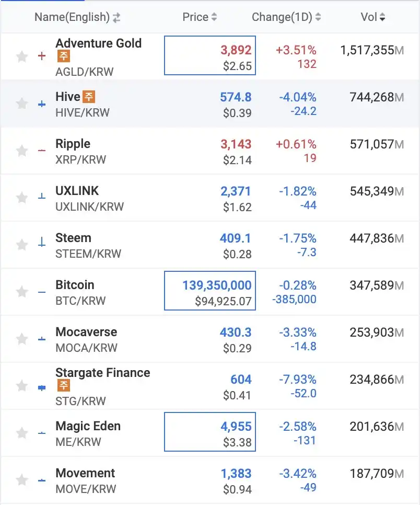The width and height of the screenshot is (420, 505).
Task: Click the orange badge under Stargate Finance
Action: coord(64,385)
